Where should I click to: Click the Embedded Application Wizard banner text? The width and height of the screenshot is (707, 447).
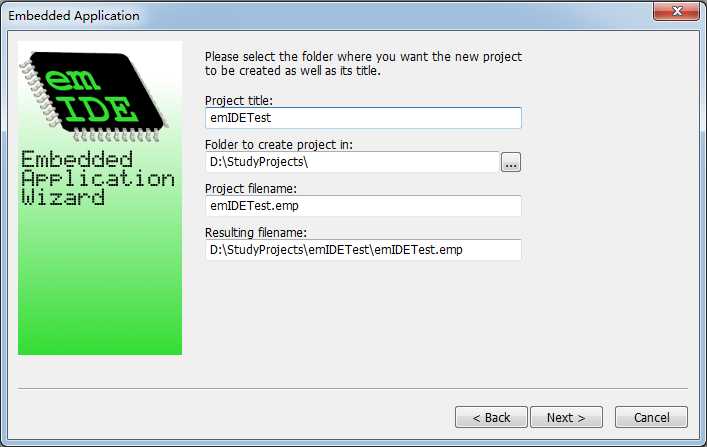pos(97,178)
